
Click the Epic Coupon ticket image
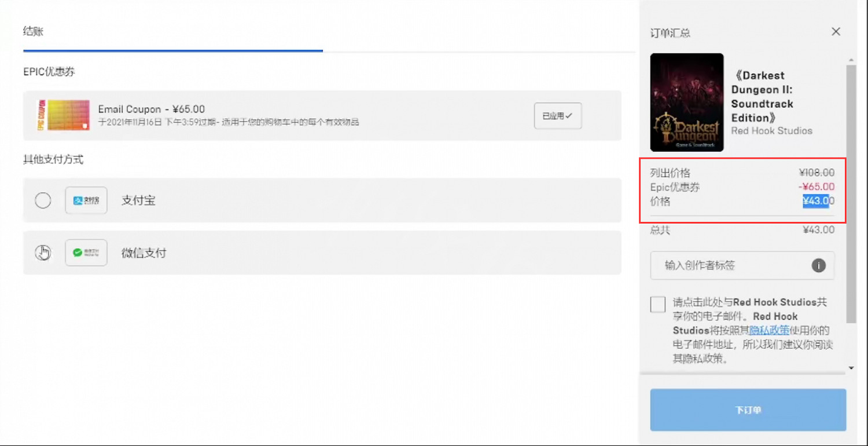coord(62,115)
